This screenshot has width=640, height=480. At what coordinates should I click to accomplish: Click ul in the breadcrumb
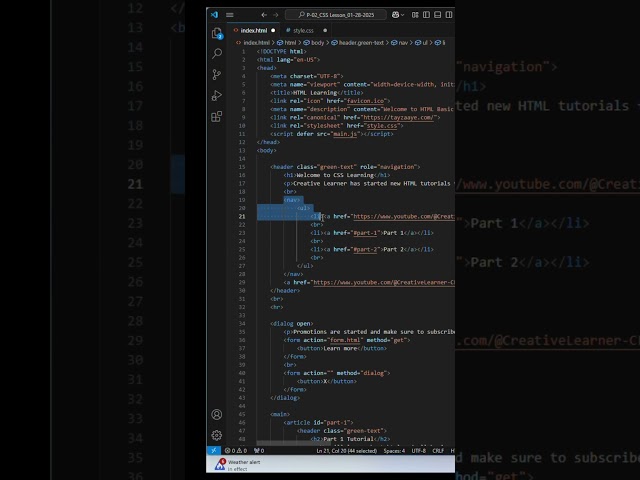pyautogui.click(x=425, y=42)
